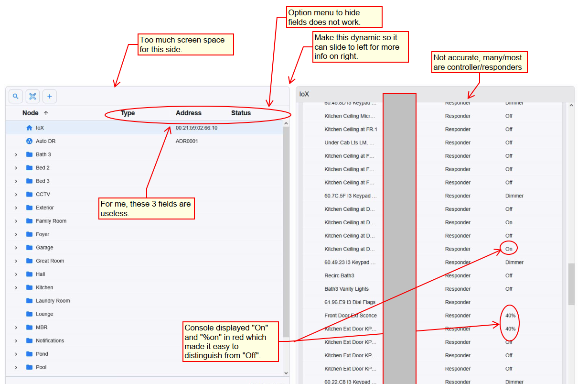Viewport: 588px width, 384px height.
Task: Click the MBR folder icon
Action: (29, 327)
